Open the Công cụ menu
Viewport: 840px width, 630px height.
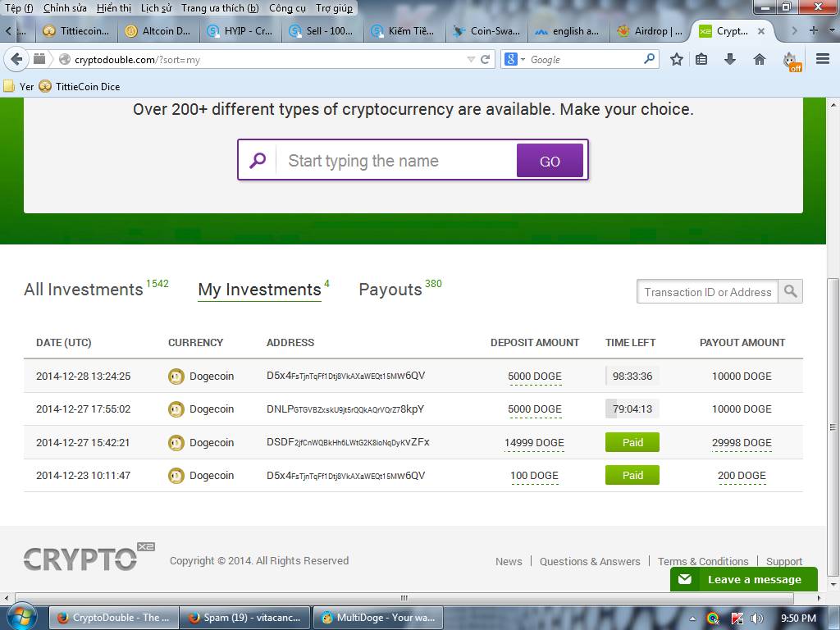pyautogui.click(x=287, y=8)
